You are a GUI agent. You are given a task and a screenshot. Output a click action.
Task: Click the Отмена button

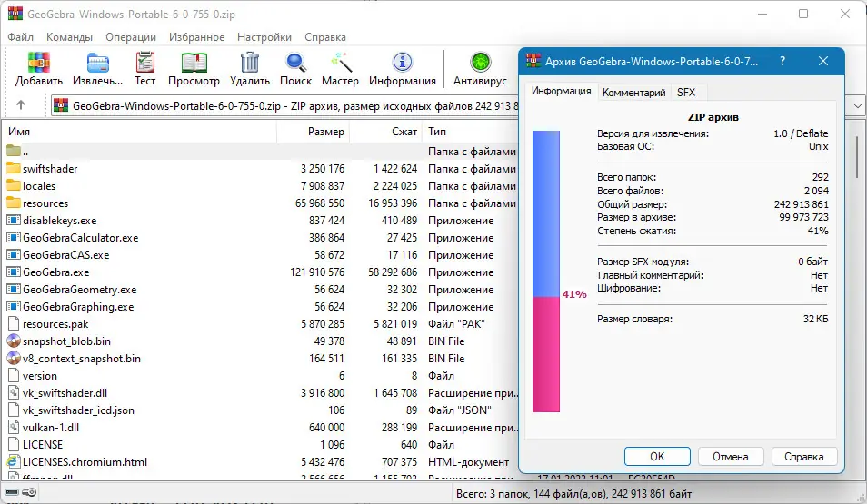[x=731, y=457]
